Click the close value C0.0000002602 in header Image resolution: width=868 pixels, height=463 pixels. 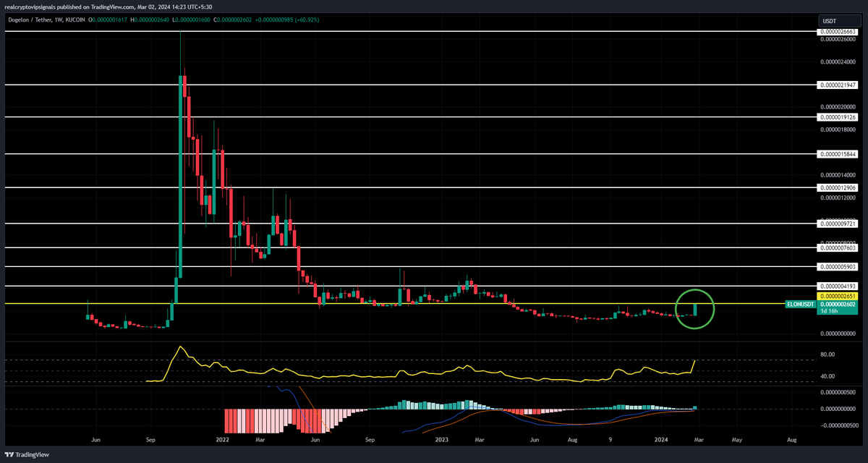(x=233, y=22)
